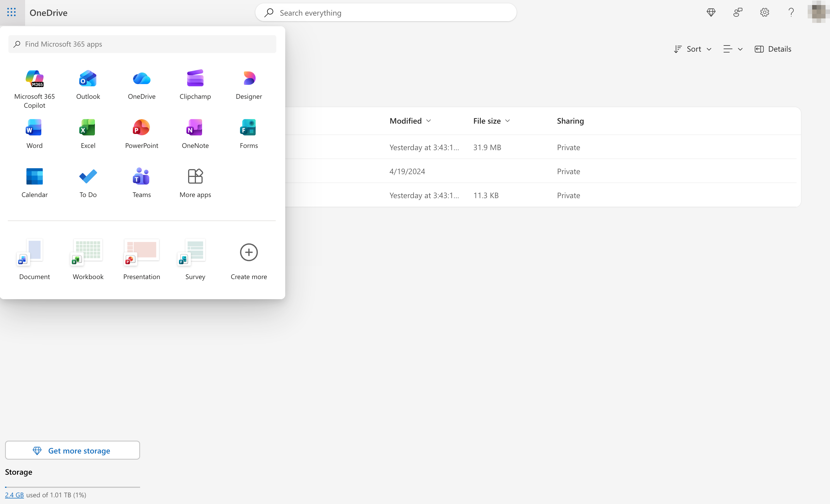Screen dimensions: 830x504
Task: Click the Create more plus icon
Action: point(249,252)
